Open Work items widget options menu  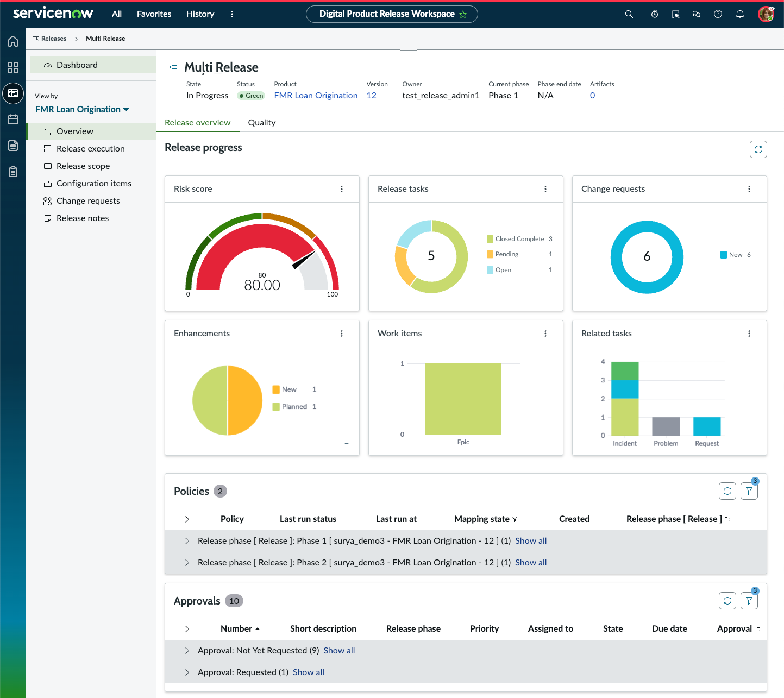[x=545, y=334]
